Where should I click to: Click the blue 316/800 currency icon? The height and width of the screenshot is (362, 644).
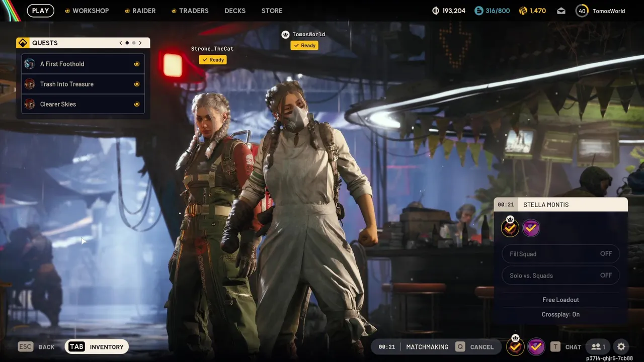pyautogui.click(x=479, y=11)
